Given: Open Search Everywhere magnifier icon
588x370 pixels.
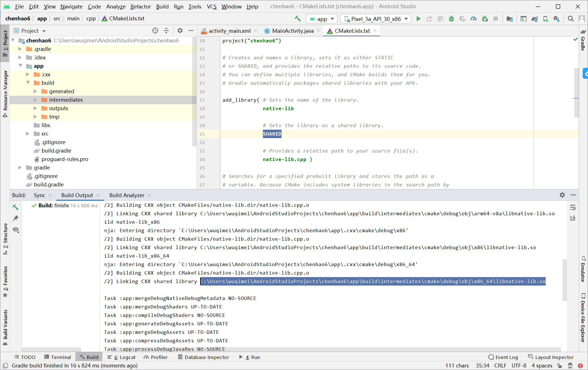Looking at the screenshot, I should (x=570, y=19).
